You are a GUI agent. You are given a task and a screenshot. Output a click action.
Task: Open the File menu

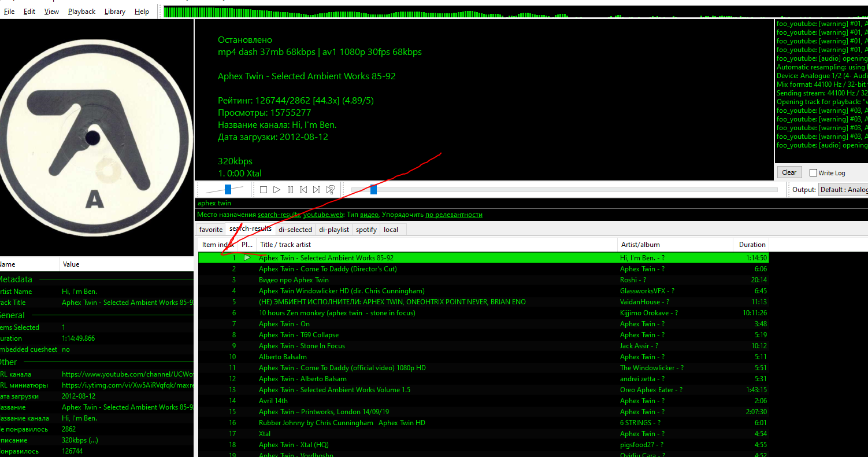click(9, 12)
